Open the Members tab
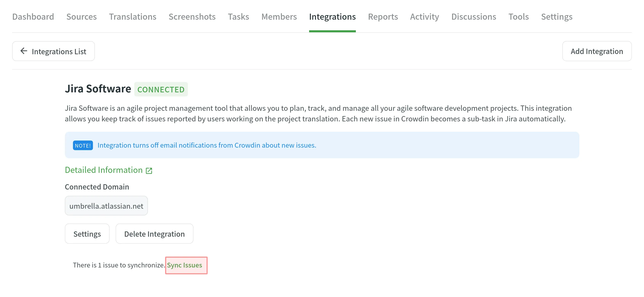Screen dimensions: 644x297 click(x=279, y=17)
